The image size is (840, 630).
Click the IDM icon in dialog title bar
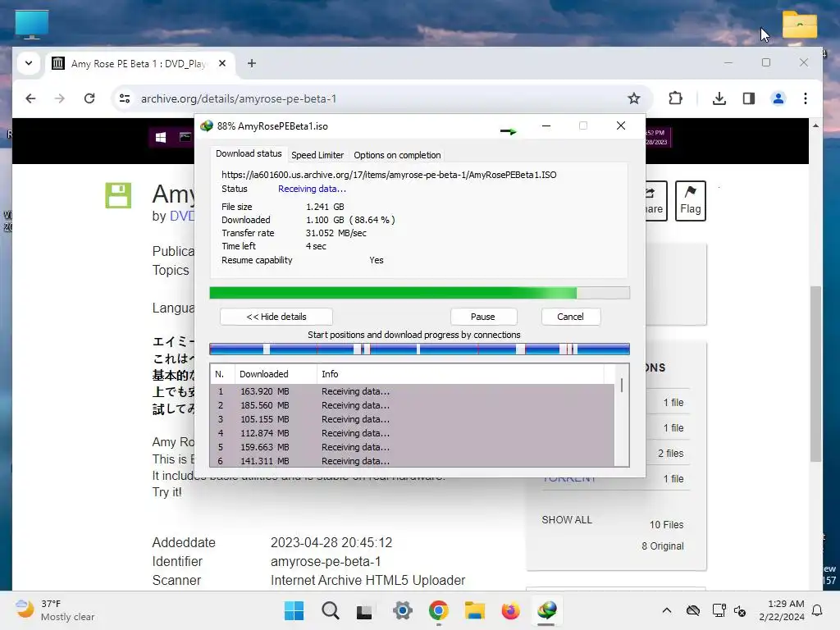[206, 126]
